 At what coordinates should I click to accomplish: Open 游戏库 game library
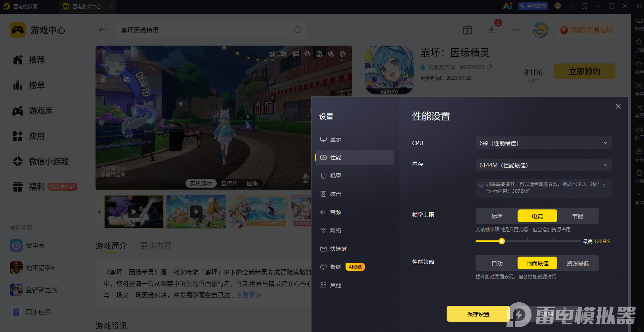tap(33, 111)
